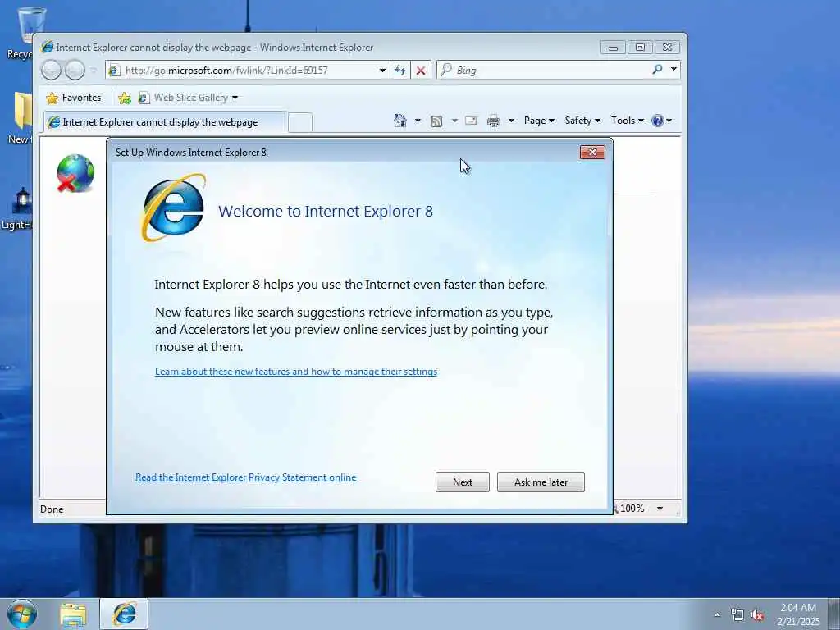Image resolution: width=840 pixels, height=630 pixels.
Task: Click the Show desktop button on the taskbar
Action: 834,614
